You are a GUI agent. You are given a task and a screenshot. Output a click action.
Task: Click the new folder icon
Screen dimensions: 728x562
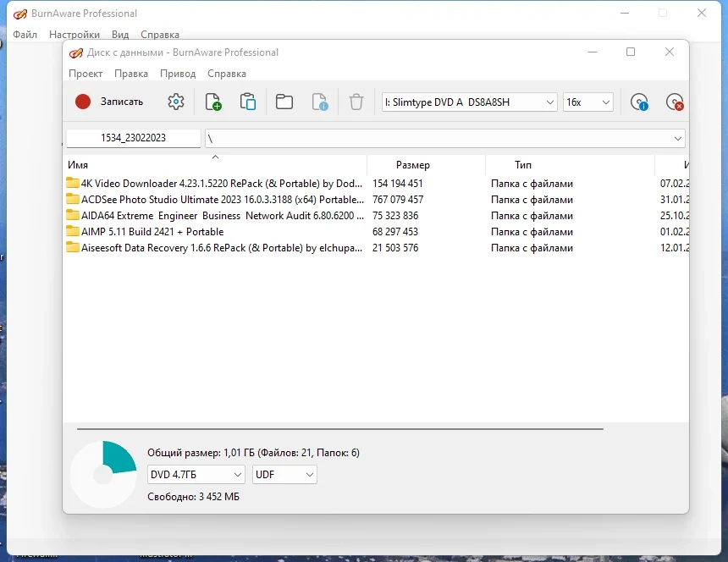coord(284,102)
